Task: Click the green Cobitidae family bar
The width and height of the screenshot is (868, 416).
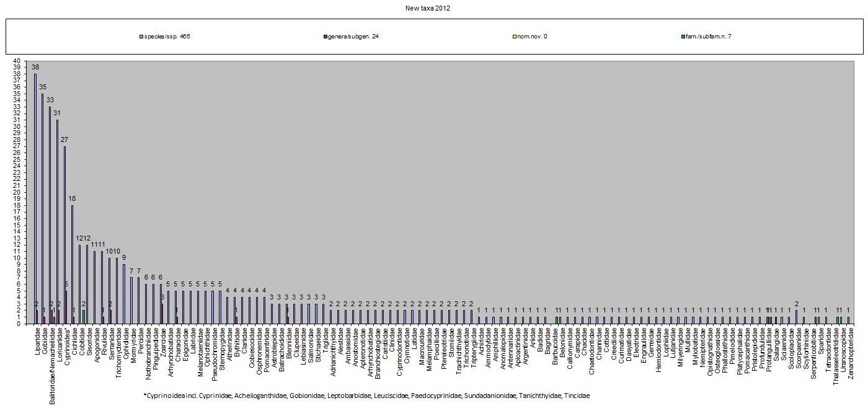Action: [x=84, y=317]
